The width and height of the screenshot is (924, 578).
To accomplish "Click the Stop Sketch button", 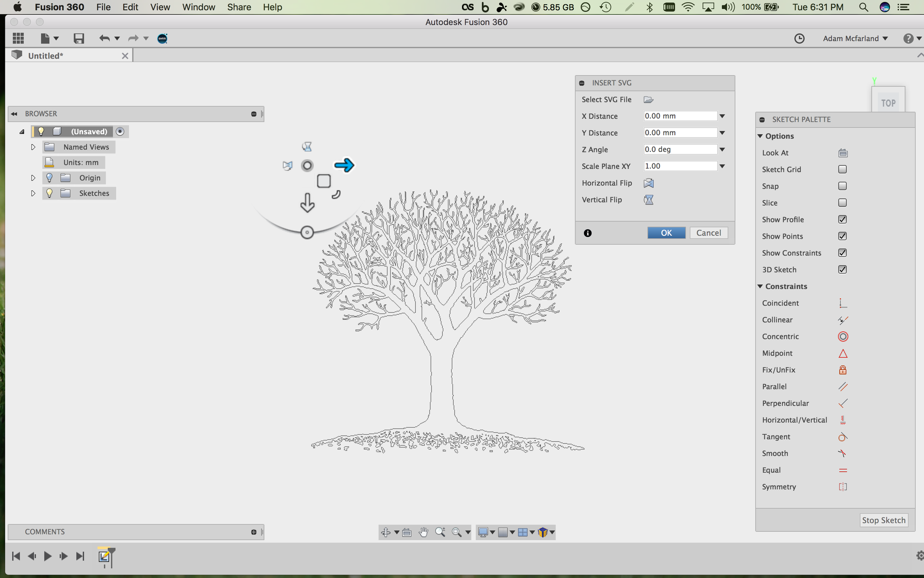I will [x=884, y=520].
